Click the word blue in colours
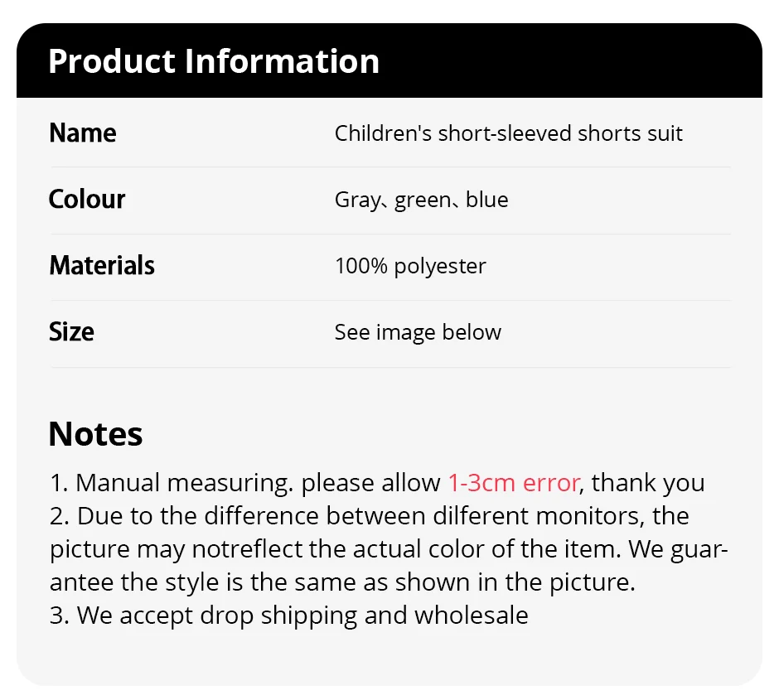779x700 pixels. tap(487, 200)
